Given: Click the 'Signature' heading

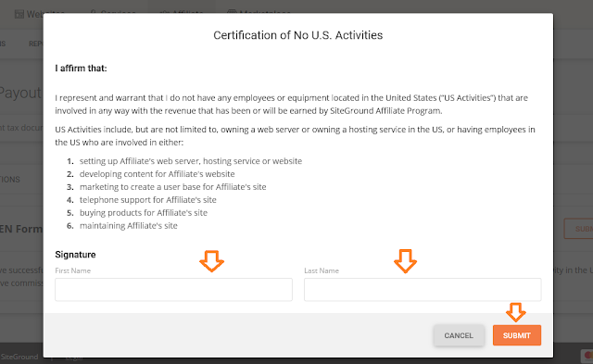Looking at the screenshot, I should click(x=75, y=255).
